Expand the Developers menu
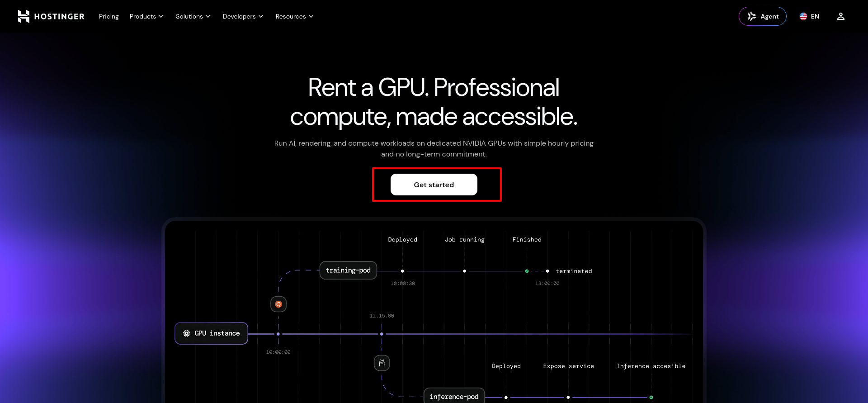868x403 pixels. click(x=243, y=16)
